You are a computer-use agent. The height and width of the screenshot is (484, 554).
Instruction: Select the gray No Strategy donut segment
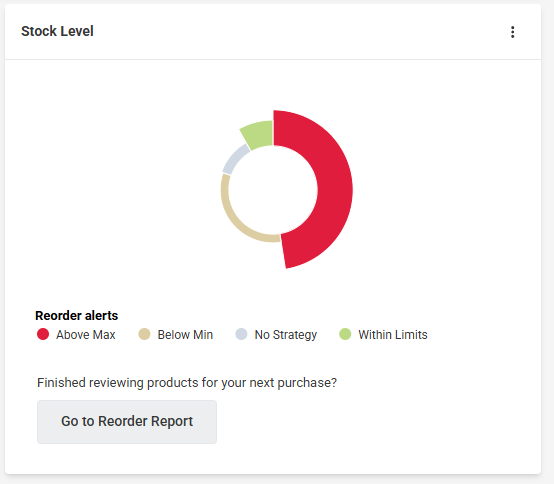pyautogui.click(x=234, y=160)
